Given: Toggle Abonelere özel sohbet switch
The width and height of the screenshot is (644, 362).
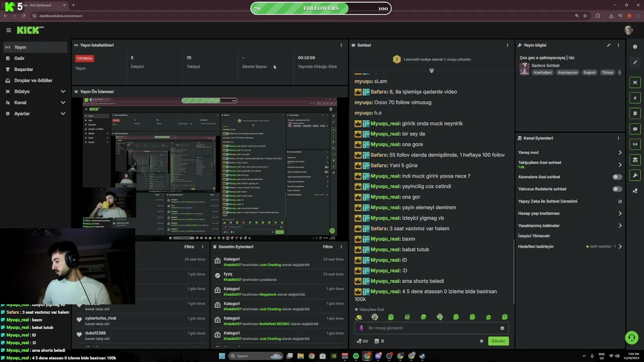Looking at the screenshot, I should pos(617,177).
